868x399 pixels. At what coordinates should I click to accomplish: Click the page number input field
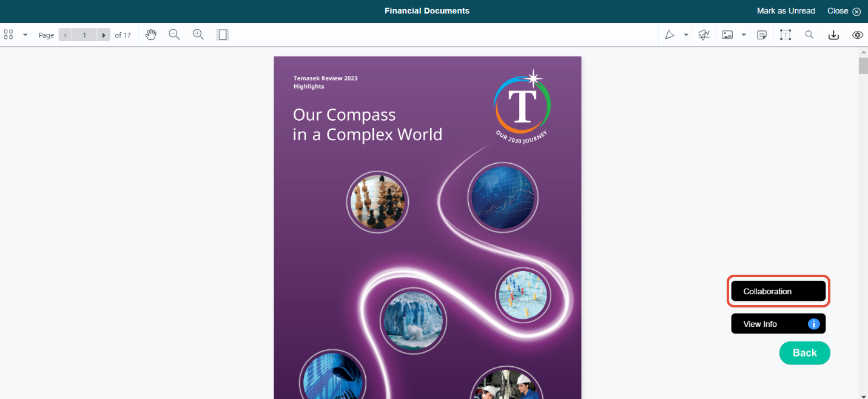[x=84, y=35]
